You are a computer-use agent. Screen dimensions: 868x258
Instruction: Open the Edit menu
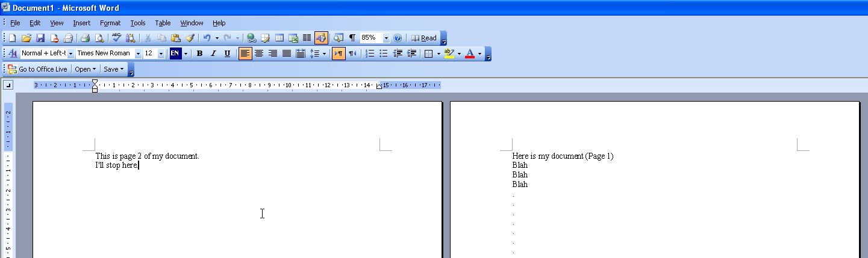[35, 23]
